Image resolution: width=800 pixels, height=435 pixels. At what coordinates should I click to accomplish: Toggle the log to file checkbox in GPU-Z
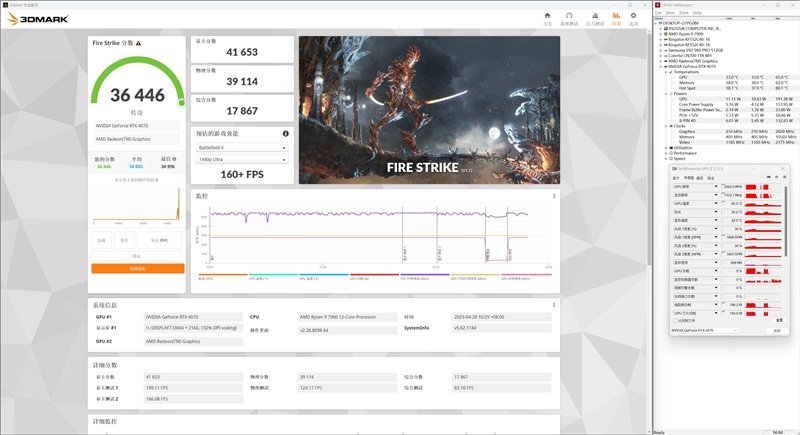pos(676,321)
